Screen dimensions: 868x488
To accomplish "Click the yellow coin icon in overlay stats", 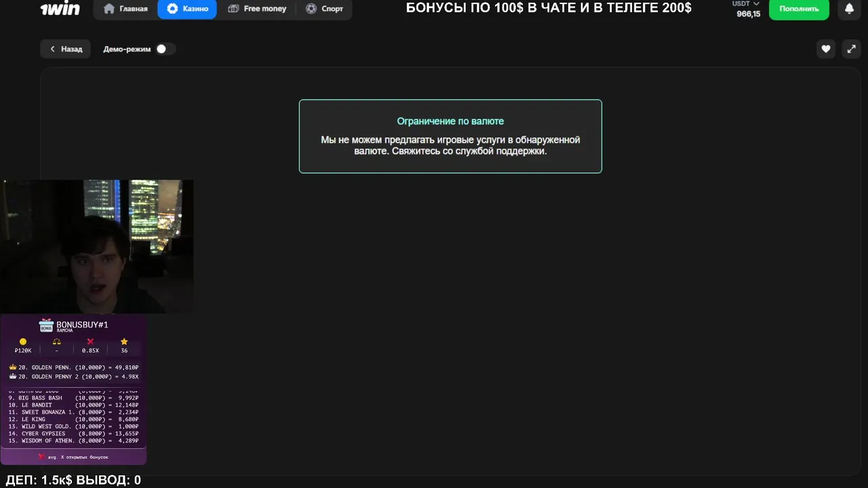I will tap(23, 342).
